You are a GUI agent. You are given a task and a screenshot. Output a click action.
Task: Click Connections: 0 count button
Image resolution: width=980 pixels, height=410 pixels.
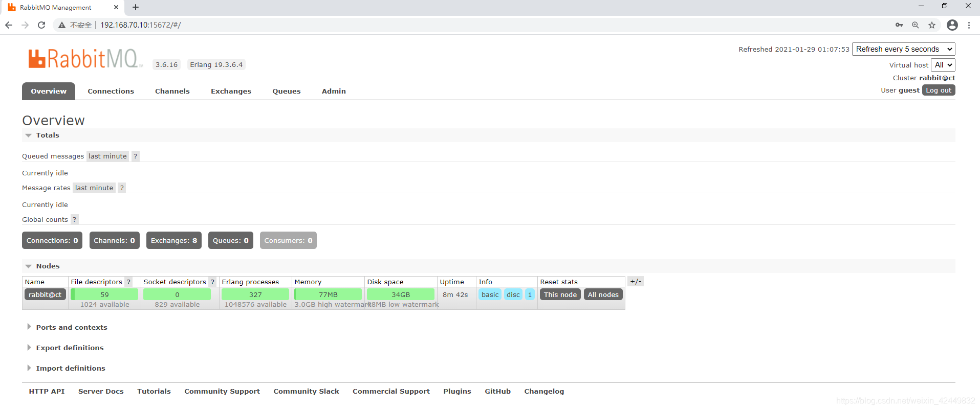point(52,241)
